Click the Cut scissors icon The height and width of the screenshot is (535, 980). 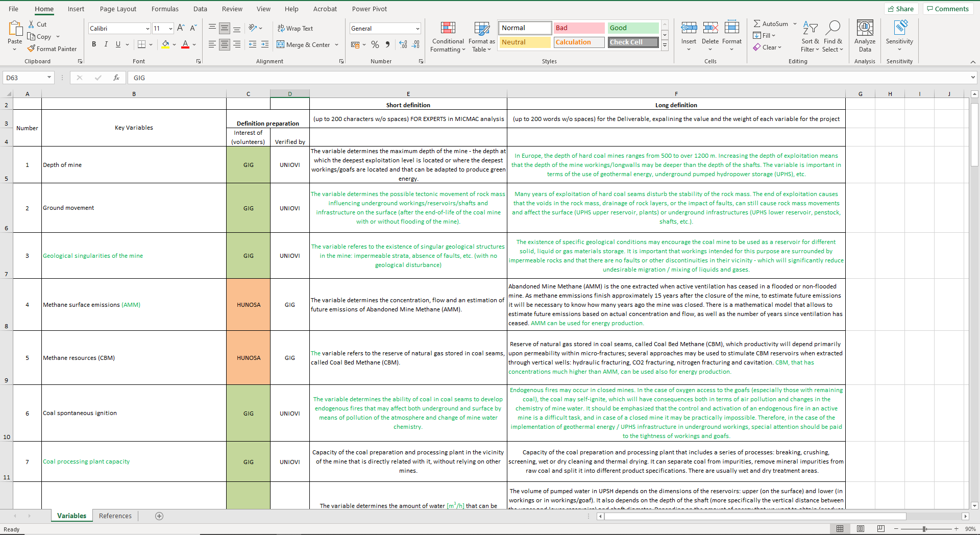(x=32, y=24)
